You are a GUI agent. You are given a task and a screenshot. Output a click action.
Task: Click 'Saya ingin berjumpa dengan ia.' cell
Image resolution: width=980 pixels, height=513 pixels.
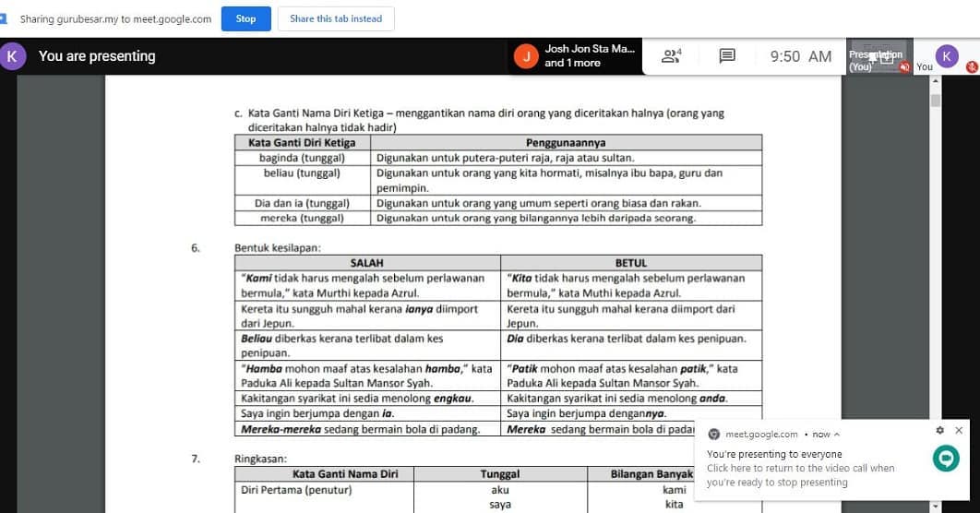click(367, 413)
